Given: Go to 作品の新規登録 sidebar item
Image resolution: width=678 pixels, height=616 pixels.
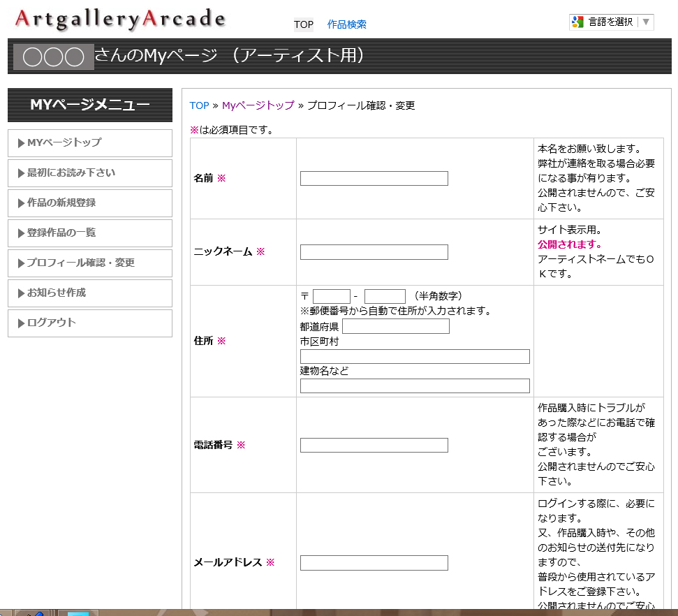Looking at the screenshot, I should [x=90, y=203].
